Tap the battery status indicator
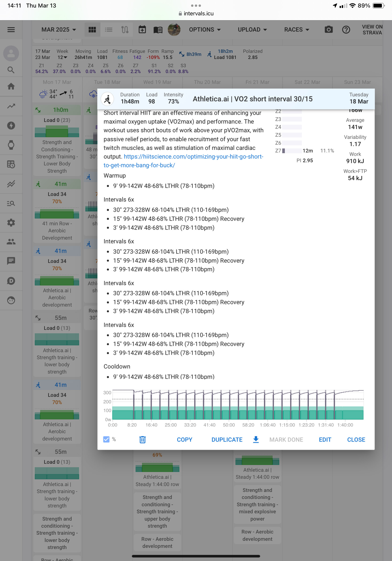 (x=378, y=5)
